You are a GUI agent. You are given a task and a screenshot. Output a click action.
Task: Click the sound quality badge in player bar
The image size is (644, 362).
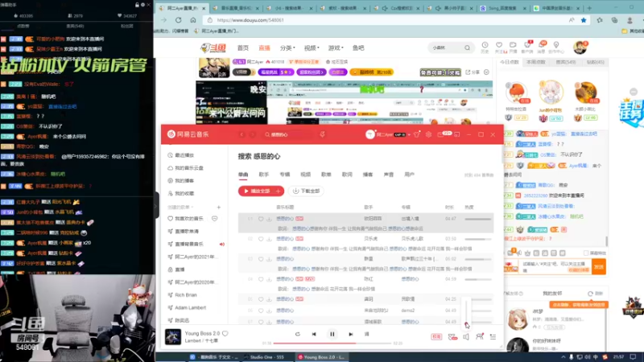[x=436, y=337]
